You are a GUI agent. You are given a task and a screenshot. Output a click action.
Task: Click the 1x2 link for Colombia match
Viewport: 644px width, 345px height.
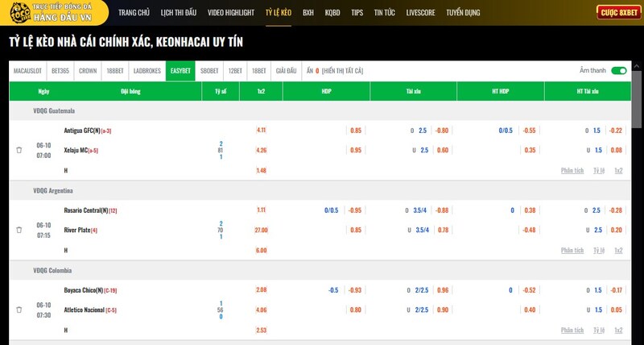pyautogui.click(x=618, y=330)
